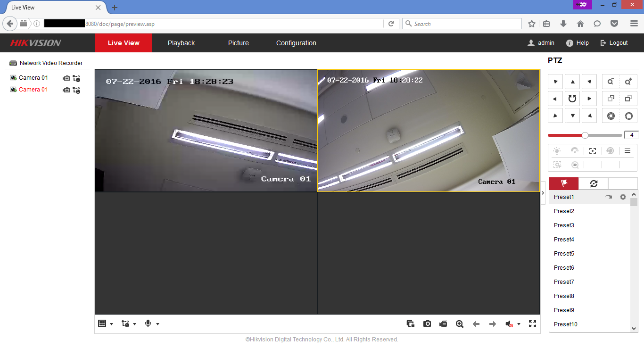This screenshot has width=644, height=348.
Task: Toggle start/stop all live view
Action: (x=411, y=324)
